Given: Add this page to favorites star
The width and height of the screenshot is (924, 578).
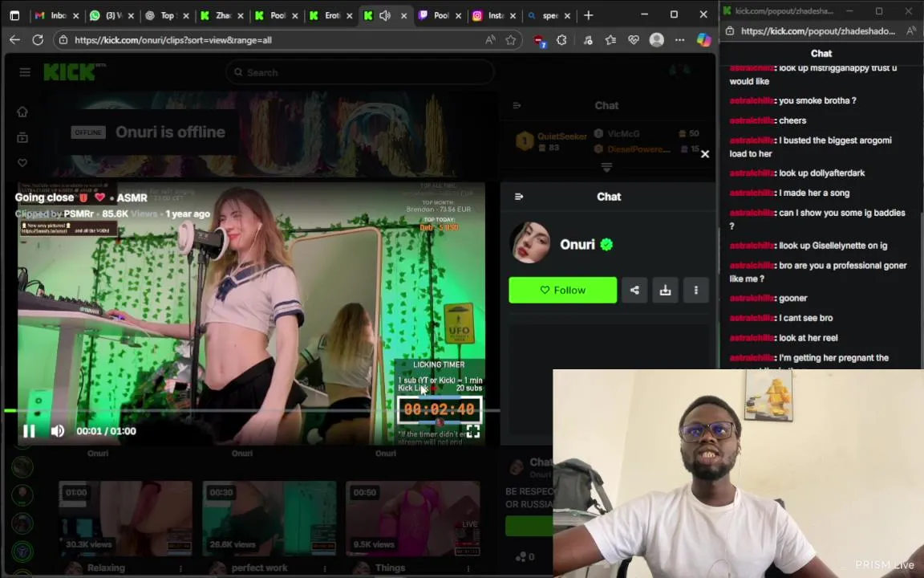Looking at the screenshot, I should point(511,39).
